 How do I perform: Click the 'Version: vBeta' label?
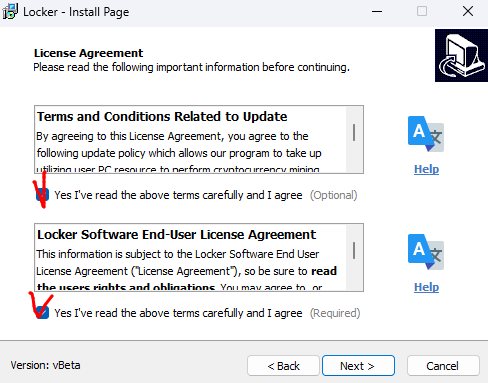click(45, 365)
